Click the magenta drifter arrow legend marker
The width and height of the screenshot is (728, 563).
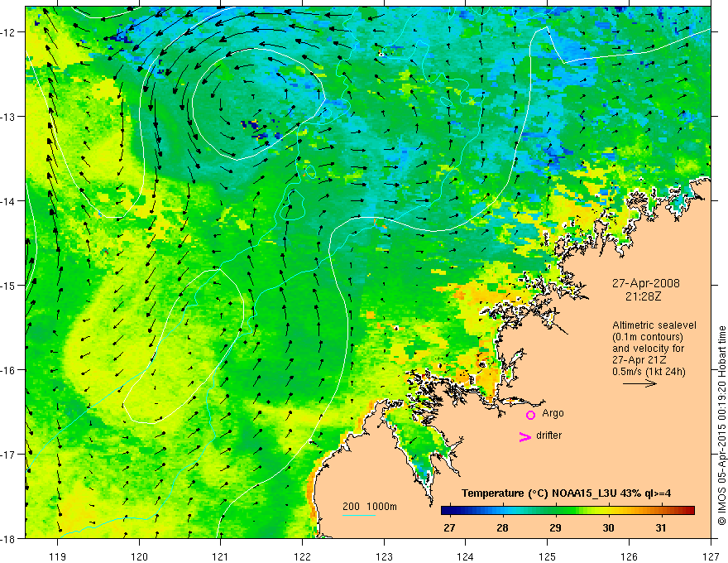525,436
